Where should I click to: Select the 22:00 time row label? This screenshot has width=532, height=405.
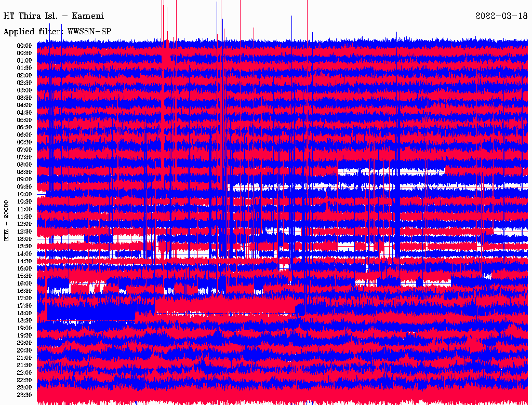click(x=24, y=373)
